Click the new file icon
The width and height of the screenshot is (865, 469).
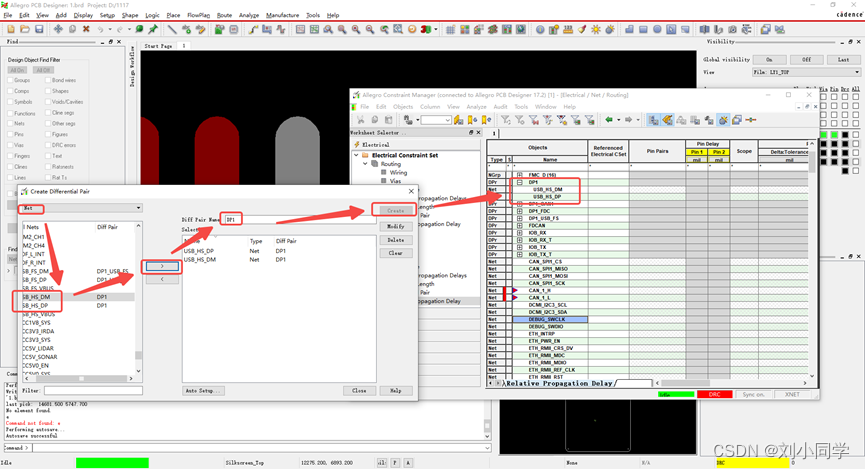9,29
